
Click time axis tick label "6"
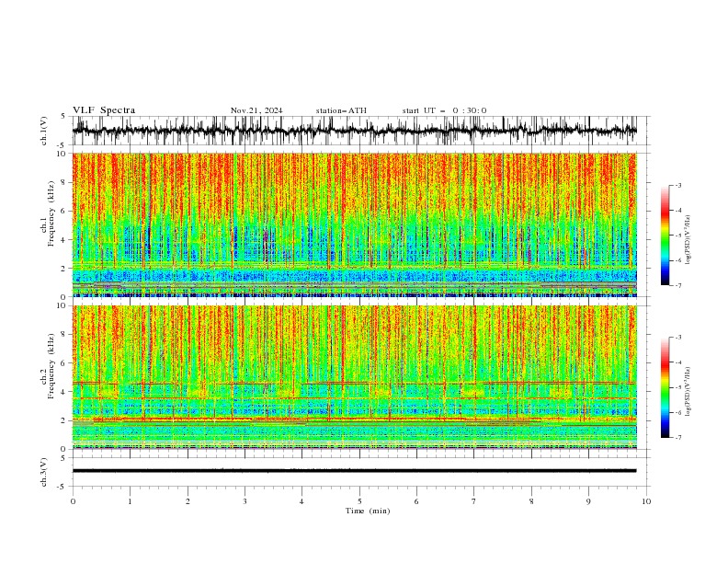416,501
